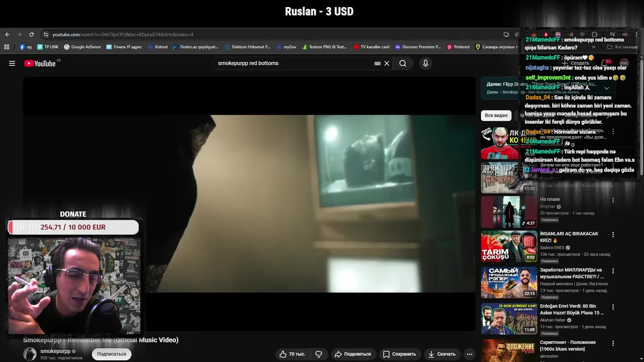Open the Словарь игровых bookmark
Image resolution: width=644 pixels, height=362 pixels.
pos(497,47)
